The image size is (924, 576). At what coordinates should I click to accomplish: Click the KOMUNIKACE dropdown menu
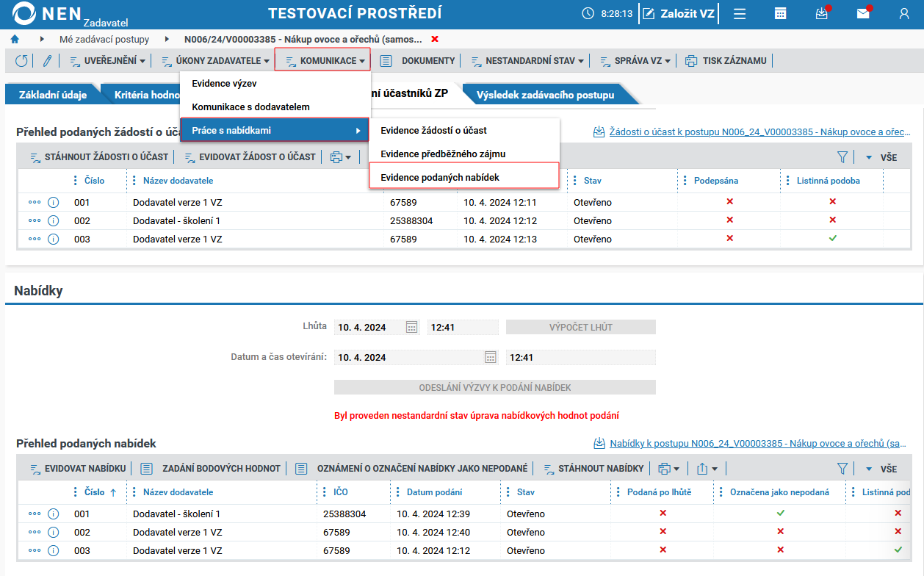(323, 60)
